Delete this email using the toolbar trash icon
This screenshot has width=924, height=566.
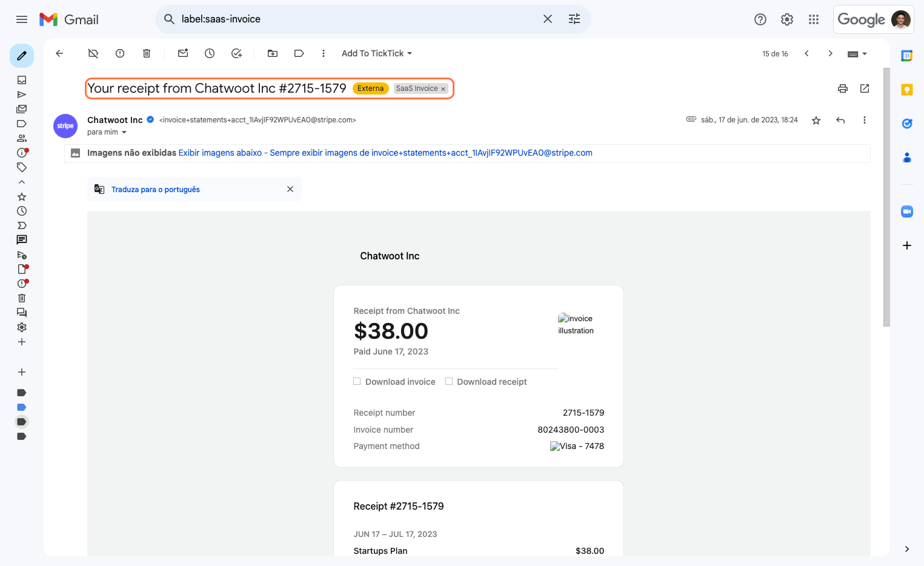(x=147, y=53)
